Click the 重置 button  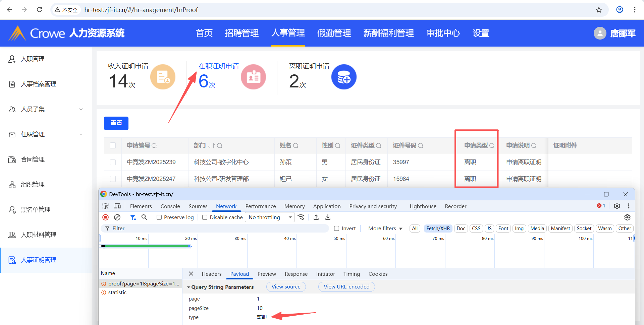116,123
